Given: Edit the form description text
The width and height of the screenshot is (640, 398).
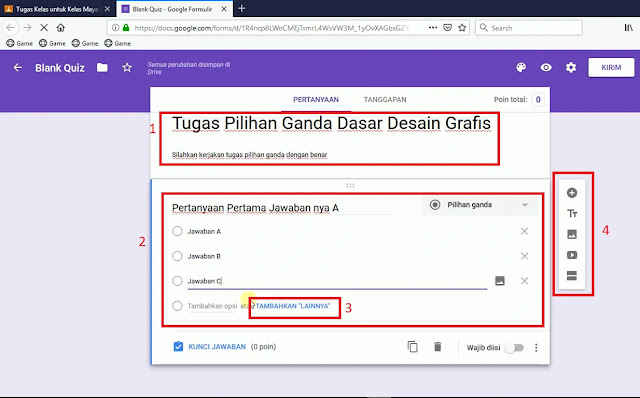Looking at the screenshot, I should [249, 155].
